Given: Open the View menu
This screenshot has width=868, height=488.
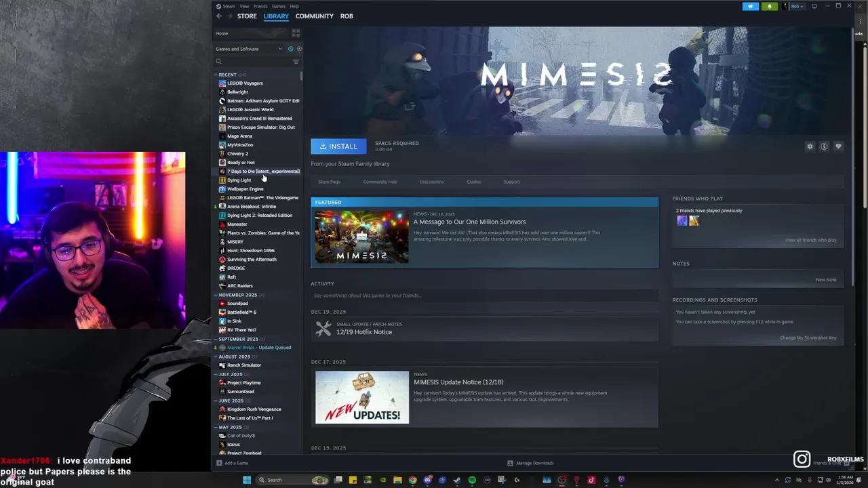Looking at the screenshot, I should coord(244,6).
